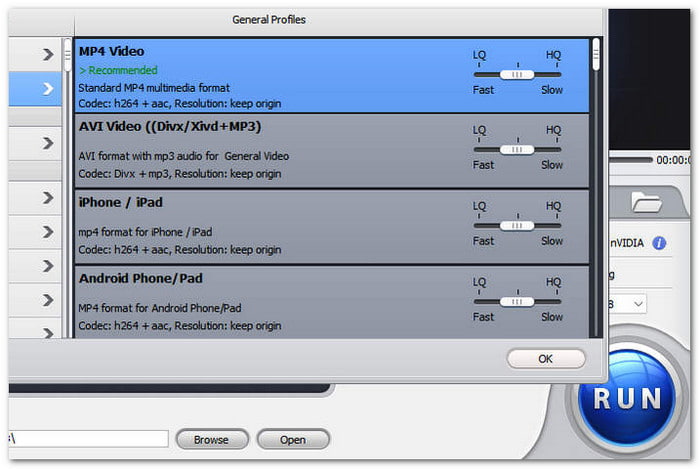700x469 pixels.
Task: Adjust the MP4 Video quality slider
Action: tap(517, 74)
